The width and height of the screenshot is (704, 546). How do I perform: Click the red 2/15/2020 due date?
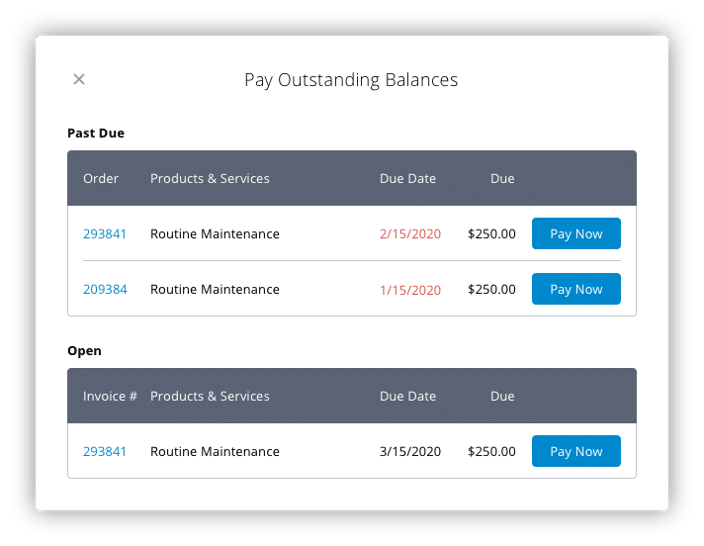coord(410,234)
